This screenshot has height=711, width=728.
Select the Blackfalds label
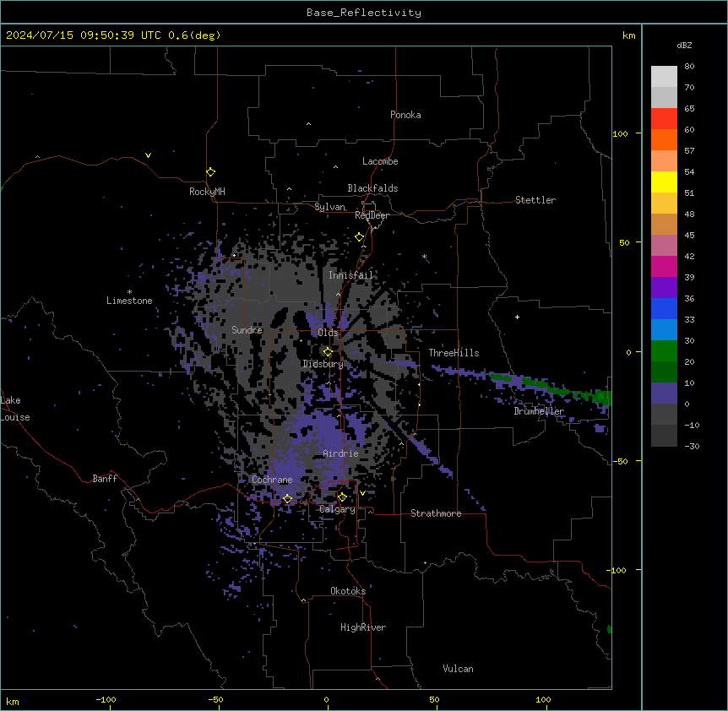click(372, 188)
